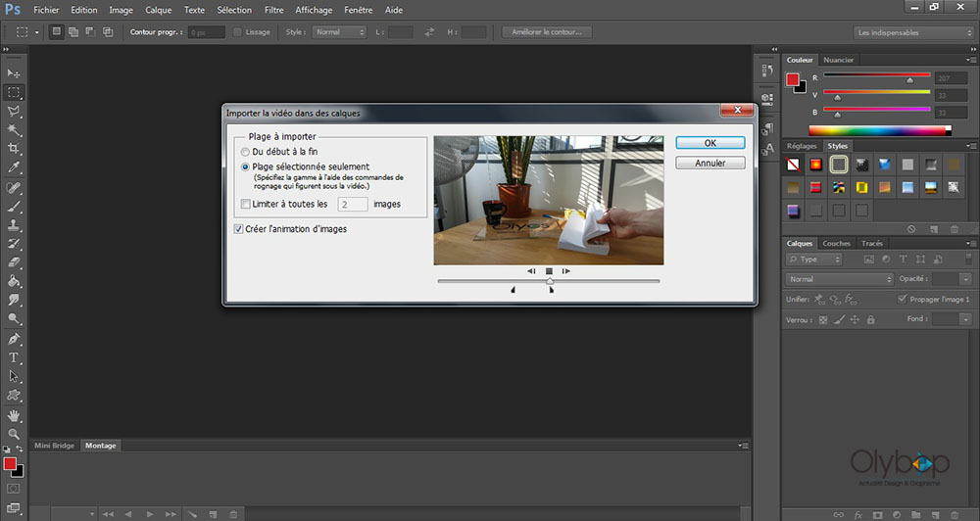
Task: Switch to the Couches tab
Action: (836, 243)
